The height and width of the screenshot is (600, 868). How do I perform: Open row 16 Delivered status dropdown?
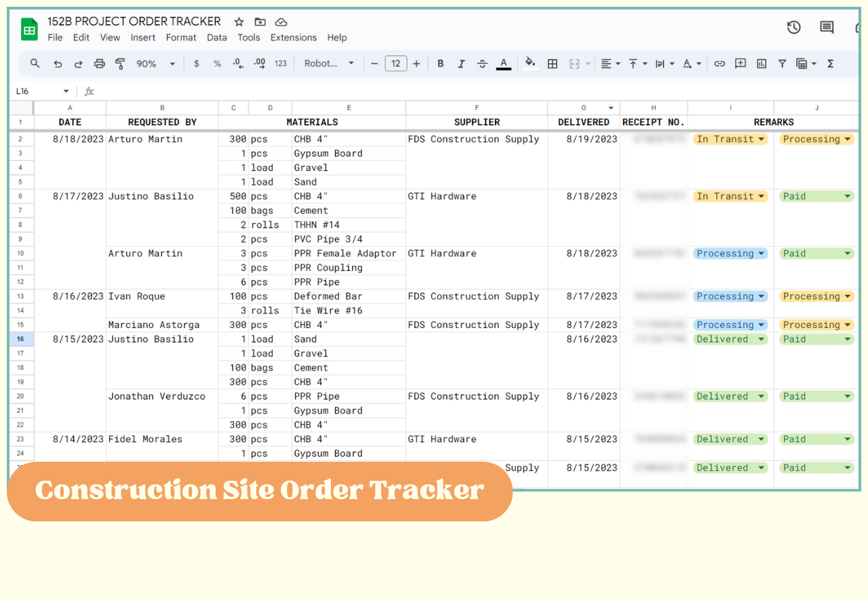[x=762, y=340]
